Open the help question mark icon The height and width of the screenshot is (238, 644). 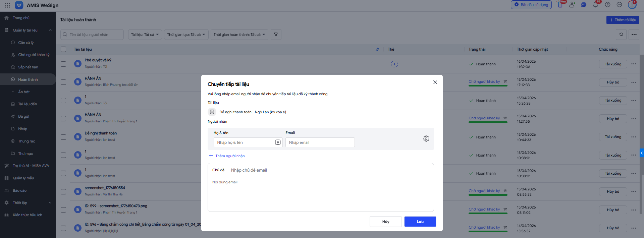tap(607, 5)
